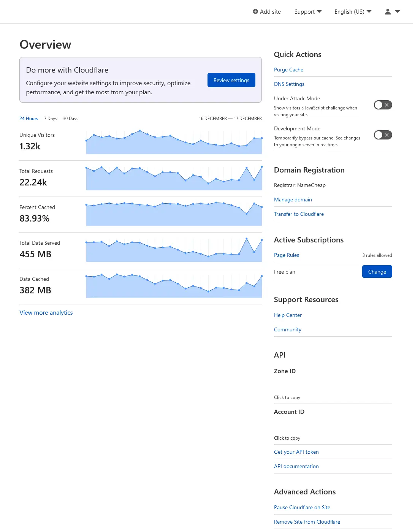Open the English (US) language dropdown

pyautogui.click(x=353, y=12)
